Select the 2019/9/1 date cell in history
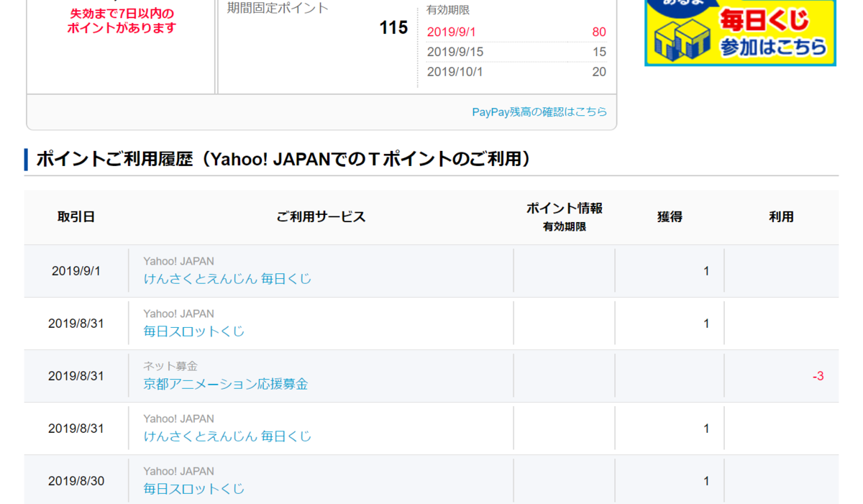 (76, 271)
